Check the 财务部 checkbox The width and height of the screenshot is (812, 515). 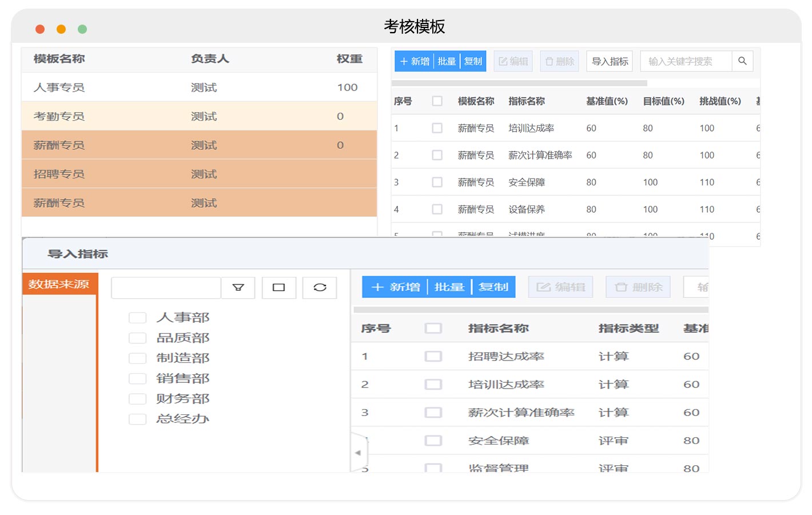click(x=137, y=399)
